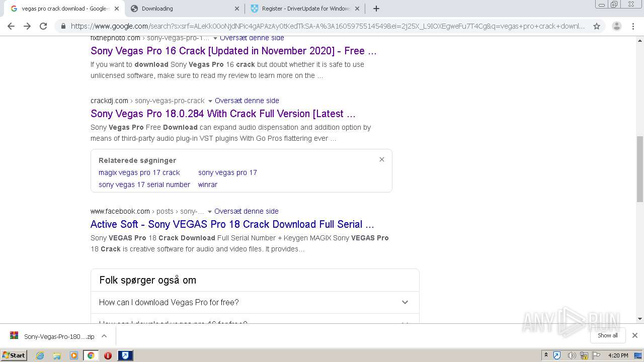Close the downloads bar
The image size is (644, 362).
point(634,335)
